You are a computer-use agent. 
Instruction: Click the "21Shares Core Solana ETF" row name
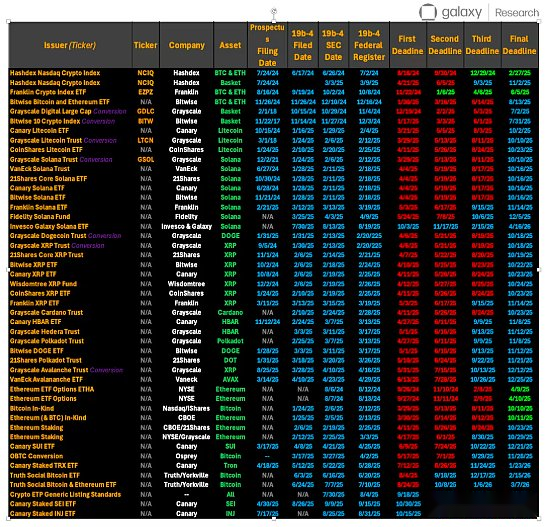tap(48, 179)
